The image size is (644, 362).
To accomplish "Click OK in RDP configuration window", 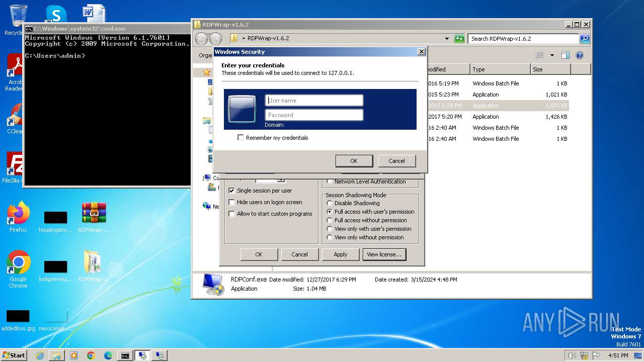I will point(259,254).
